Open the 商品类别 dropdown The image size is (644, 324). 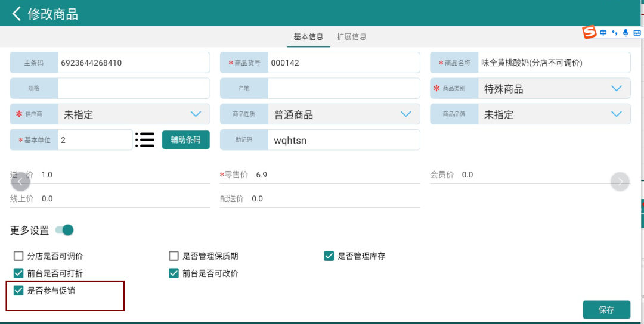coord(616,88)
